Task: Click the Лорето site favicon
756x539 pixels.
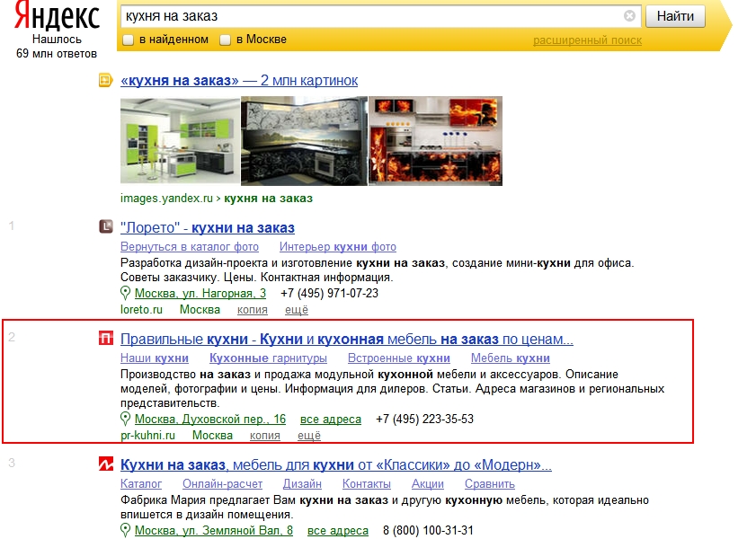Action: (x=105, y=226)
